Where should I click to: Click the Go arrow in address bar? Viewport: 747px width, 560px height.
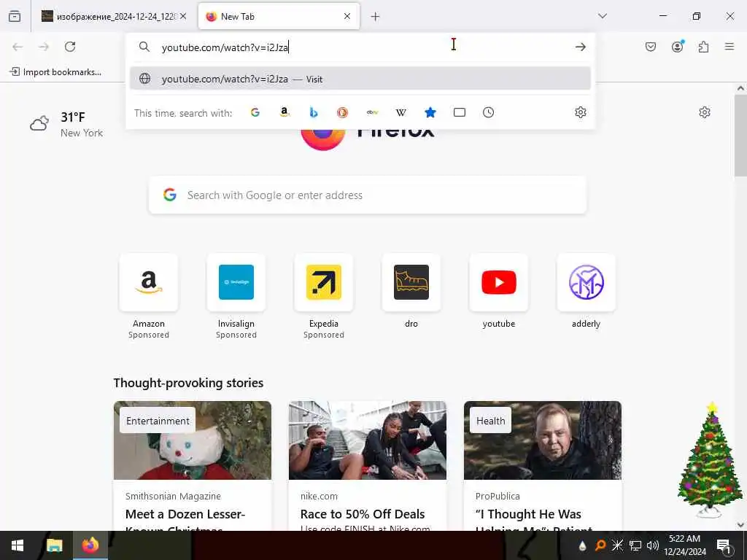click(580, 47)
